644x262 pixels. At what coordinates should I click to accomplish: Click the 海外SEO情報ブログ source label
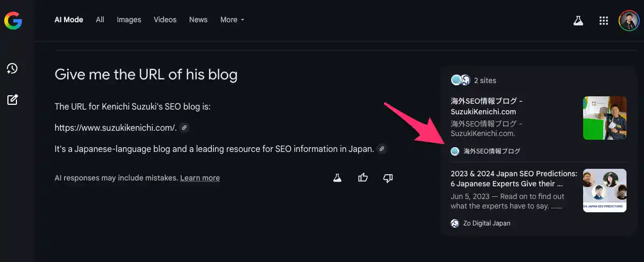coord(492,151)
